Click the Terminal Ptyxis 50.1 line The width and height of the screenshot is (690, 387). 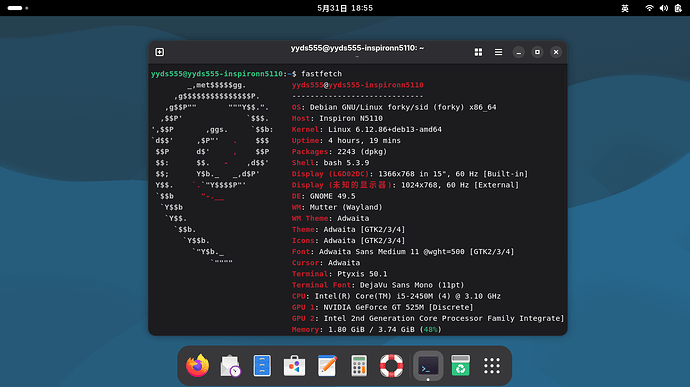pyautogui.click(x=339, y=274)
